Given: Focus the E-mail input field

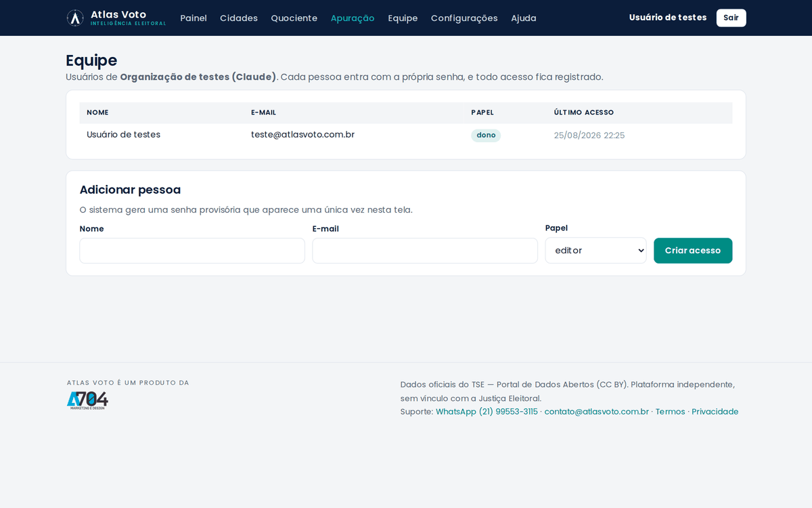Looking at the screenshot, I should (x=425, y=251).
